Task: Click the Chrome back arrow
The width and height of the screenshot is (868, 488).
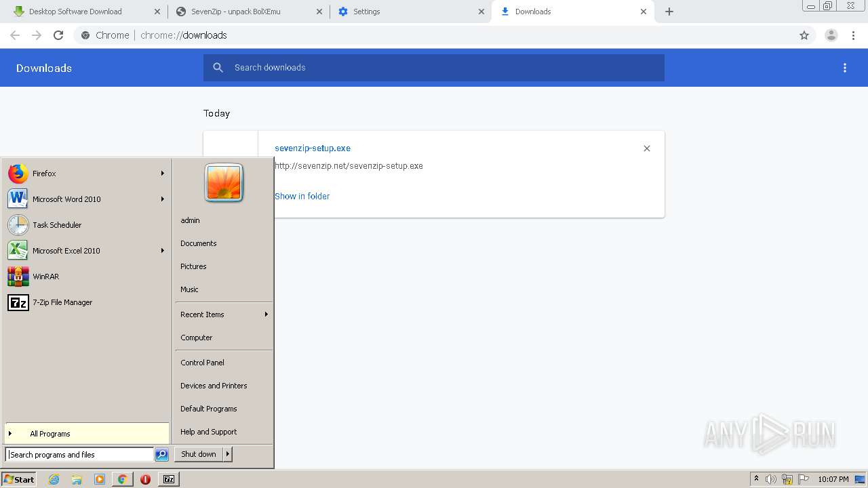Action: [15, 35]
